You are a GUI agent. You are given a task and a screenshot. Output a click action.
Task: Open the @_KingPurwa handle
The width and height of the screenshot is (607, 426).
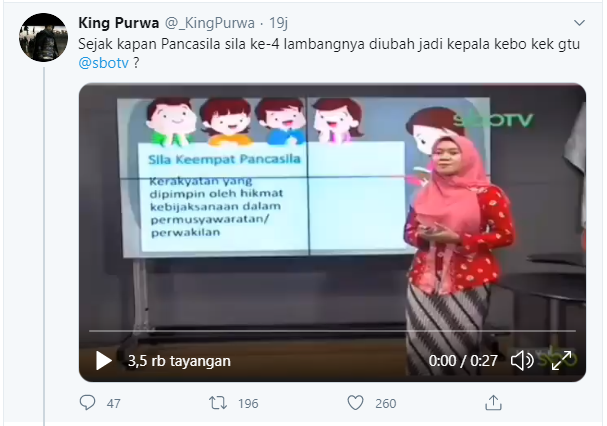coord(210,23)
